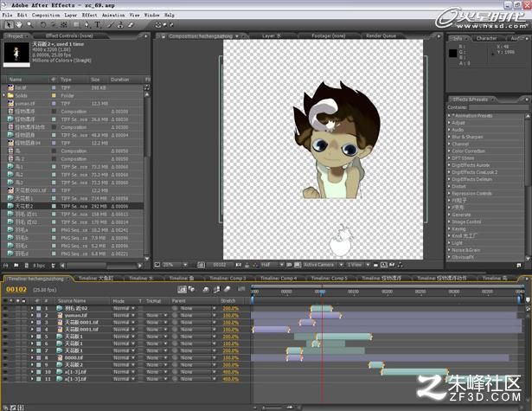
Task: Switch to the Character panel tab
Action: pyautogui.click(x=486, y=38)
